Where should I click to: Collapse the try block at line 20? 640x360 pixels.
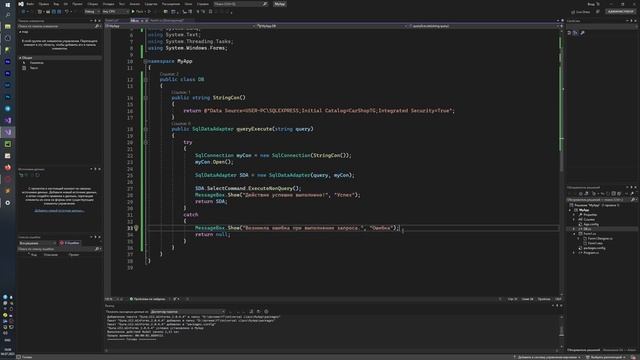click(146, 142)
